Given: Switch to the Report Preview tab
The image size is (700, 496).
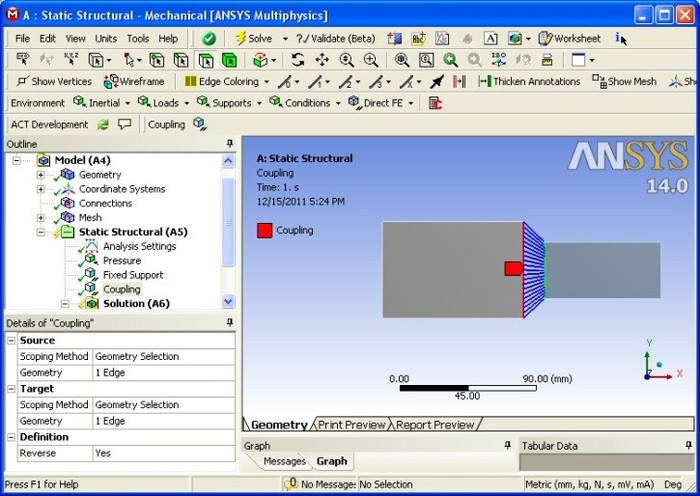Looking at the screenshot, I should click(435, 425).
